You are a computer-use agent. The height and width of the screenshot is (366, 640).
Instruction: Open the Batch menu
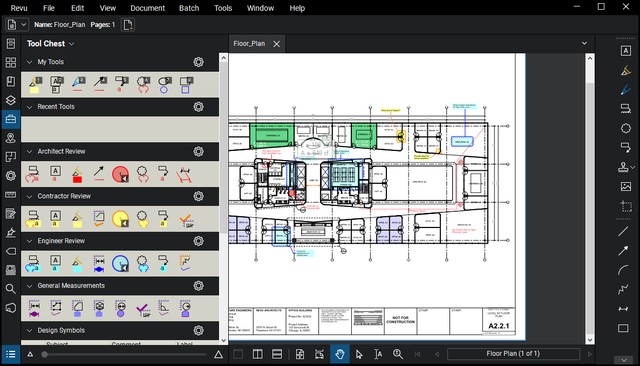coord(189,8)
